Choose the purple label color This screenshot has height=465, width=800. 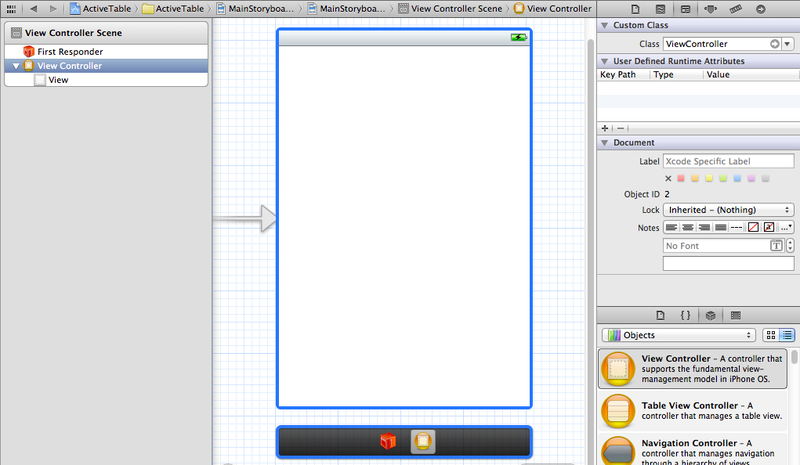tap(751, 178)
